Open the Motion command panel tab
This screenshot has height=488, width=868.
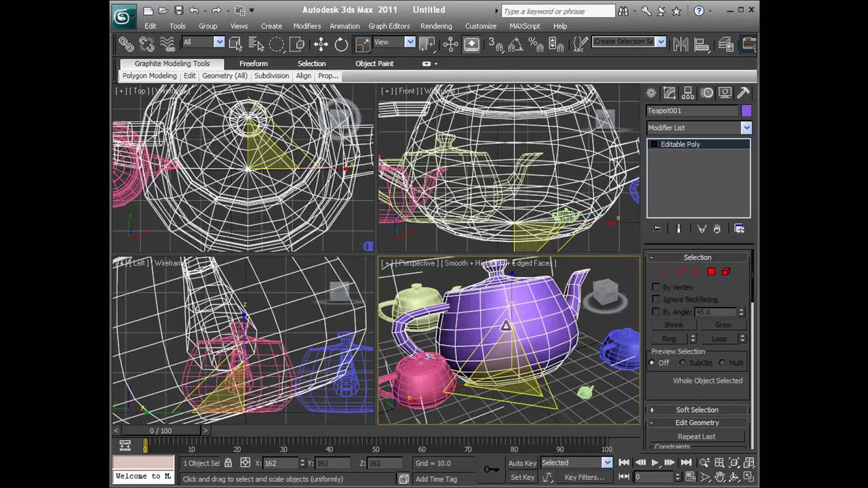tap(707, 93)
